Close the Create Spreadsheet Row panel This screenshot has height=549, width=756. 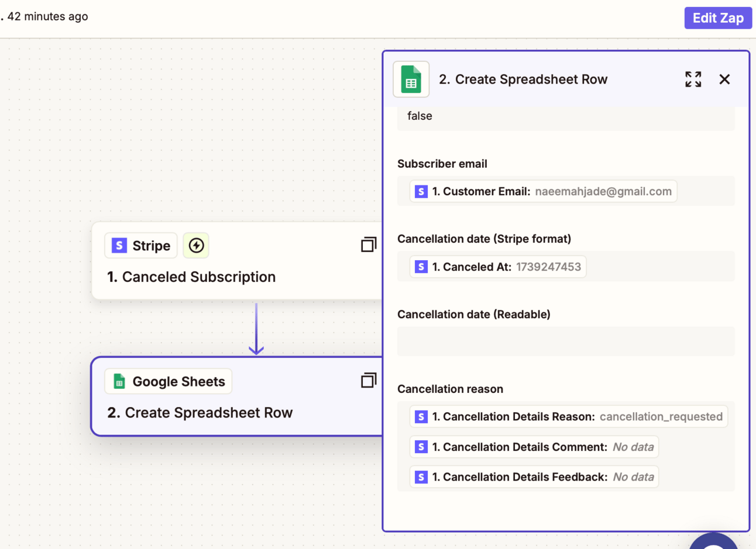click(x=724, y=79)
